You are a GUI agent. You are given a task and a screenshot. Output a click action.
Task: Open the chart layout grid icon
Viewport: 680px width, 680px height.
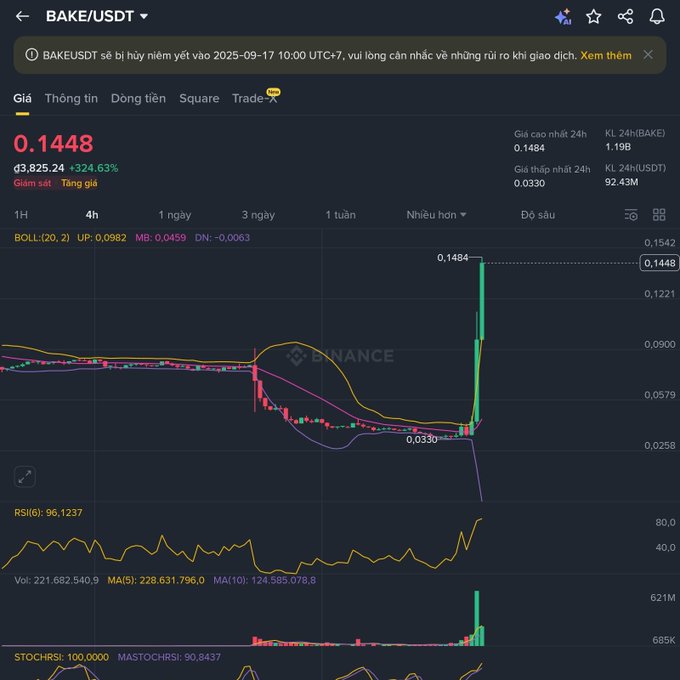pos(659,215)
